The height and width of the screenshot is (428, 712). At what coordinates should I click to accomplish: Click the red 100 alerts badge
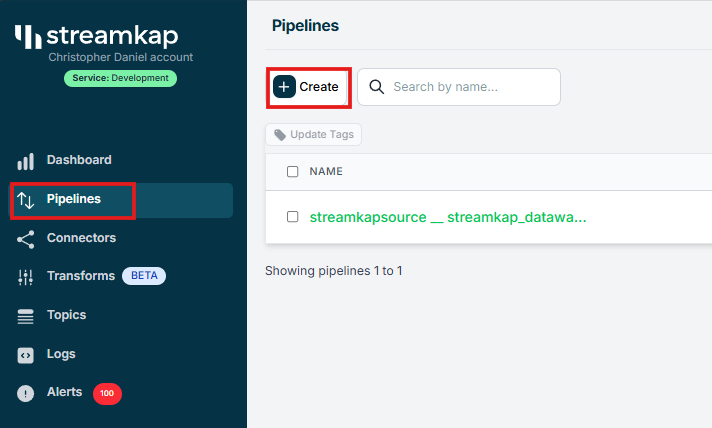[107, 394]
